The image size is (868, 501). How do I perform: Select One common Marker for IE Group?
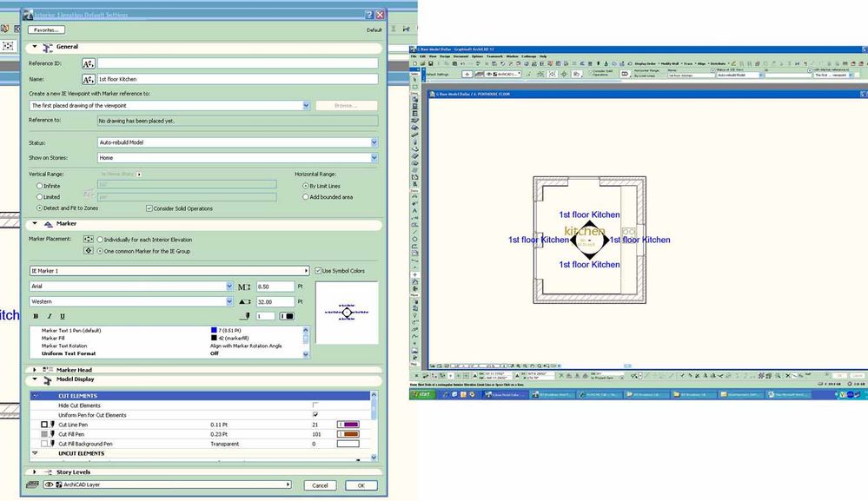tap(100, 251)
